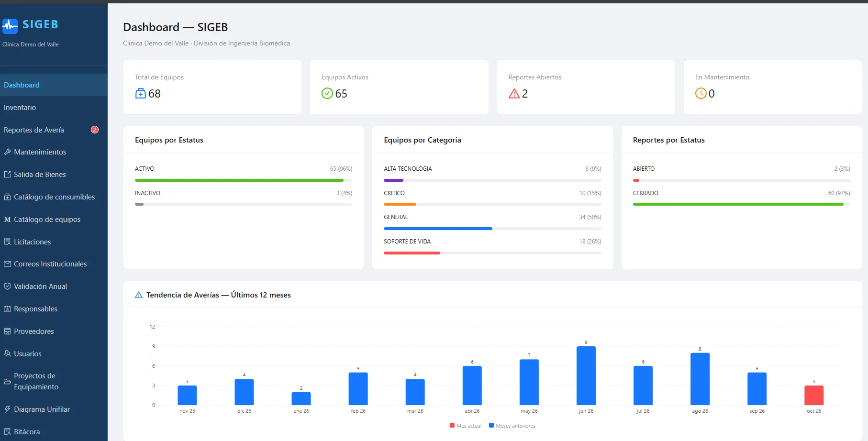Click the green ACTIVO progress bar
Viewport: 868px width, 441px height.
[x=239, y=180]
